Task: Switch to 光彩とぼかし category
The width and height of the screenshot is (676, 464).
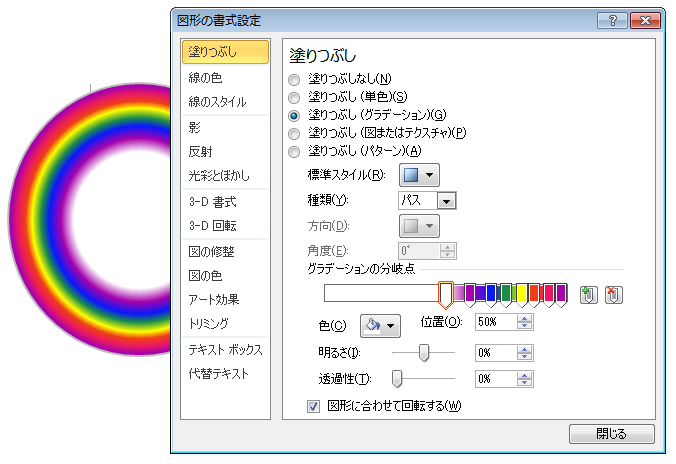Action: 225,176
